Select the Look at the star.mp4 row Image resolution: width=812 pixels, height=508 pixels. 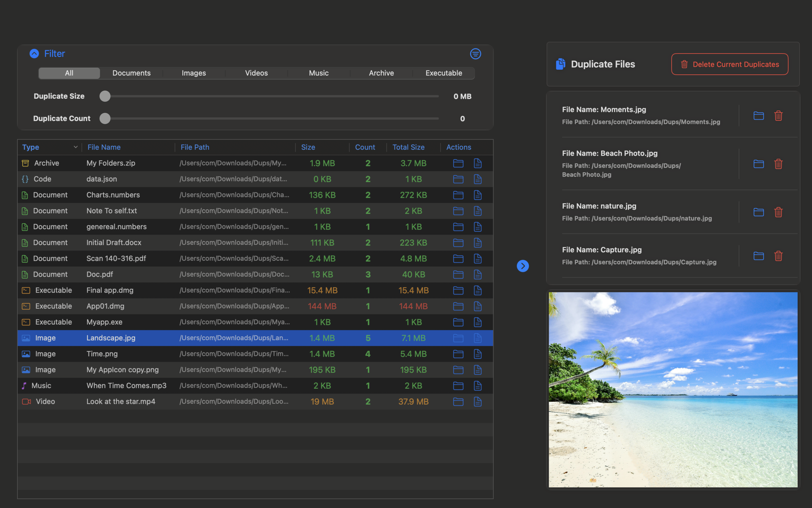pyautogui.click(x=255, y=402)
